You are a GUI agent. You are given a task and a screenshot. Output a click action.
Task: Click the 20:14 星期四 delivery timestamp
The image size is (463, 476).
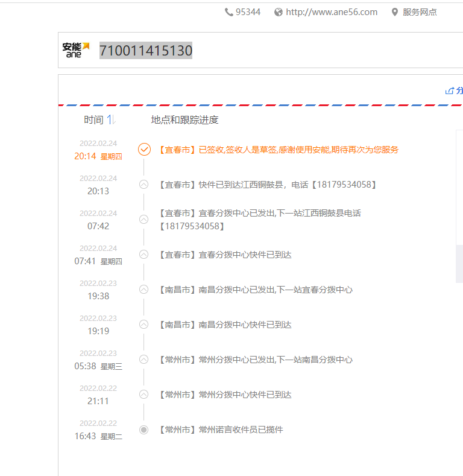(98, 156)
